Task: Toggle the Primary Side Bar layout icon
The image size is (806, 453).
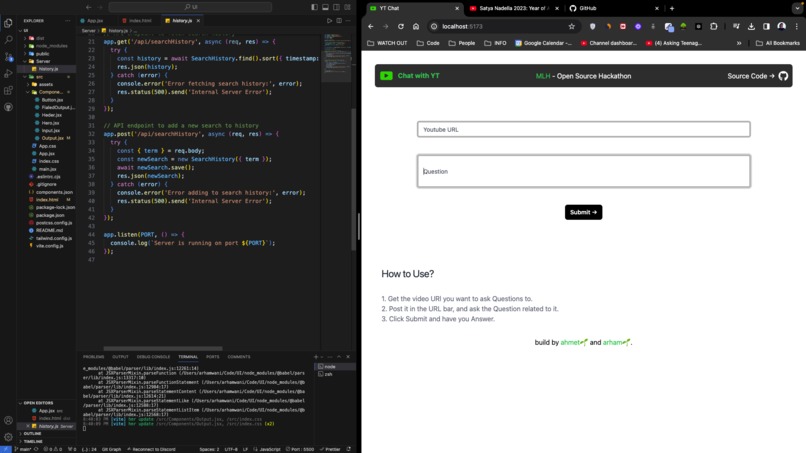Action: [315, 7]
